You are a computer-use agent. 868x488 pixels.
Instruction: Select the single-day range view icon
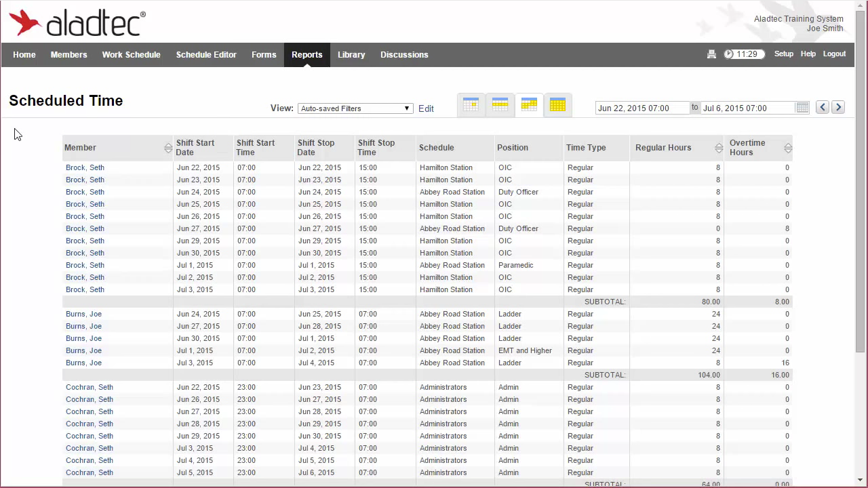coord(471,104)
